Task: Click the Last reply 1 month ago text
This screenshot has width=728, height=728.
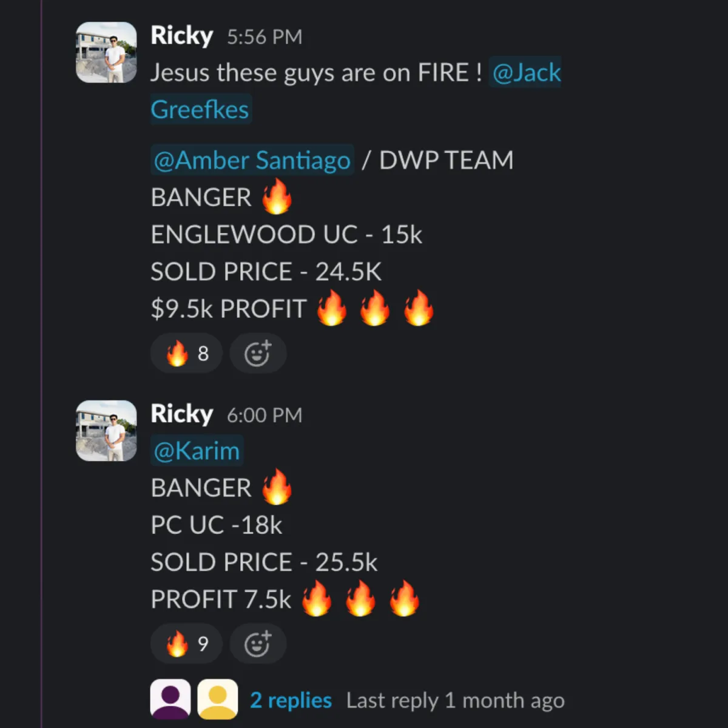Action: coord(456,700)
